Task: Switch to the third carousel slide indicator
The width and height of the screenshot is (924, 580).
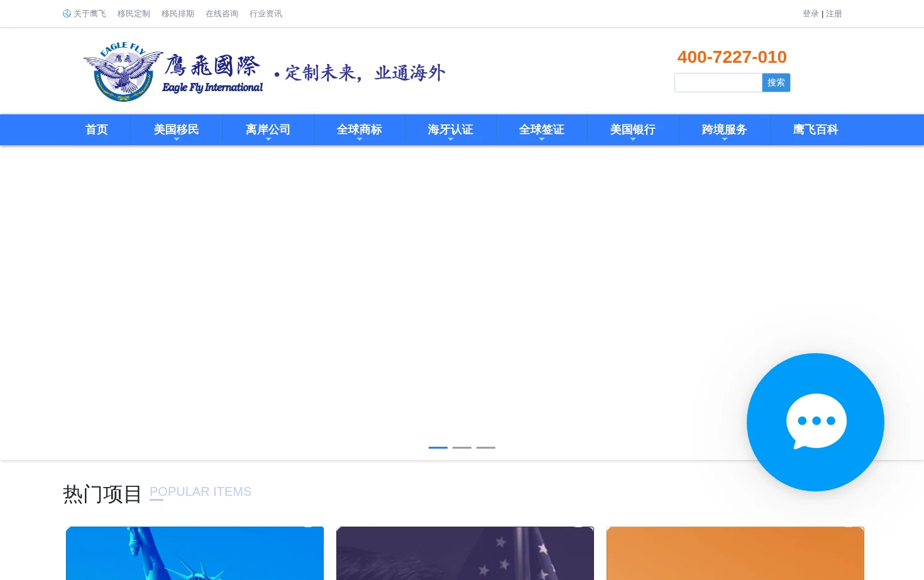Action: coord(486,447)
